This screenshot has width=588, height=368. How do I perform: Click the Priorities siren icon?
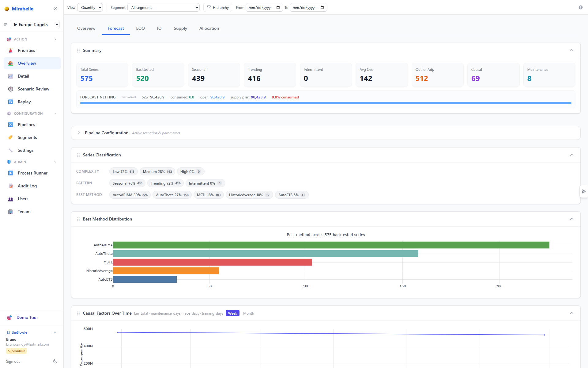pos(11,50)
